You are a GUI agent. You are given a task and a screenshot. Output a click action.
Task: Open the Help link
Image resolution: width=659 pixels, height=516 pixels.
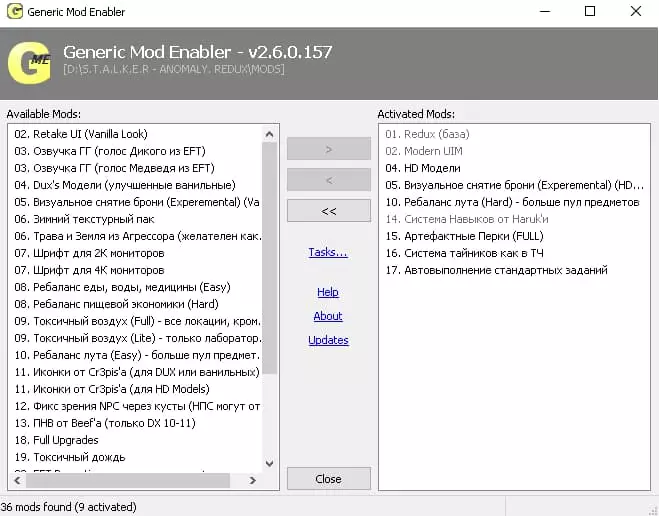pyautogui.click(x=328, y=292)
